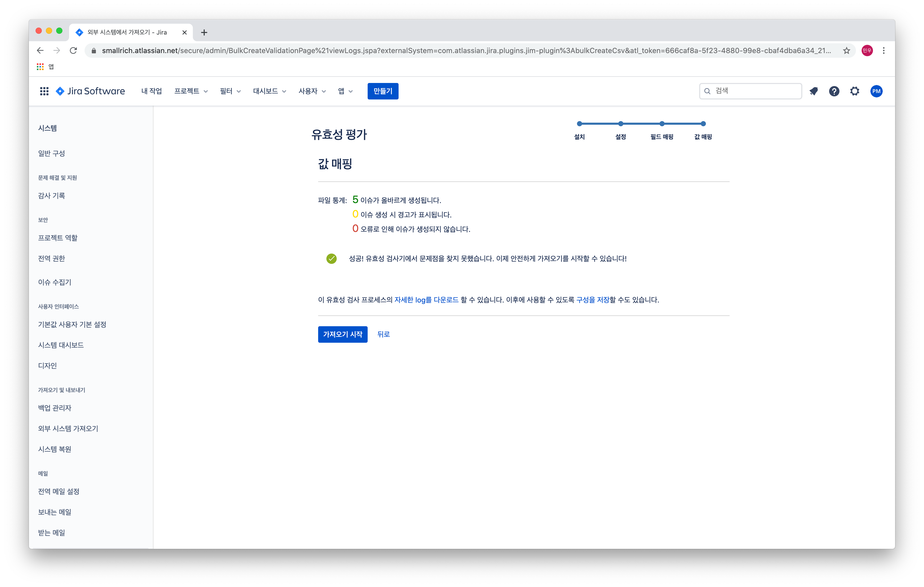The image size is (924, 587).
Task: Open the notifications bell icon
Action: pos(813,91)
